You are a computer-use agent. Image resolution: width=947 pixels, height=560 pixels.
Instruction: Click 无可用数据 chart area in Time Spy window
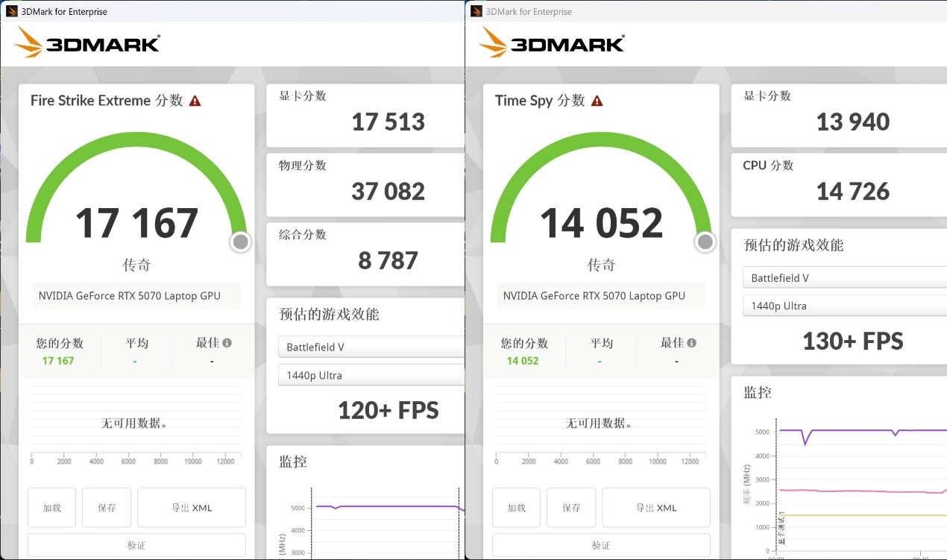[x=600, y=423]
